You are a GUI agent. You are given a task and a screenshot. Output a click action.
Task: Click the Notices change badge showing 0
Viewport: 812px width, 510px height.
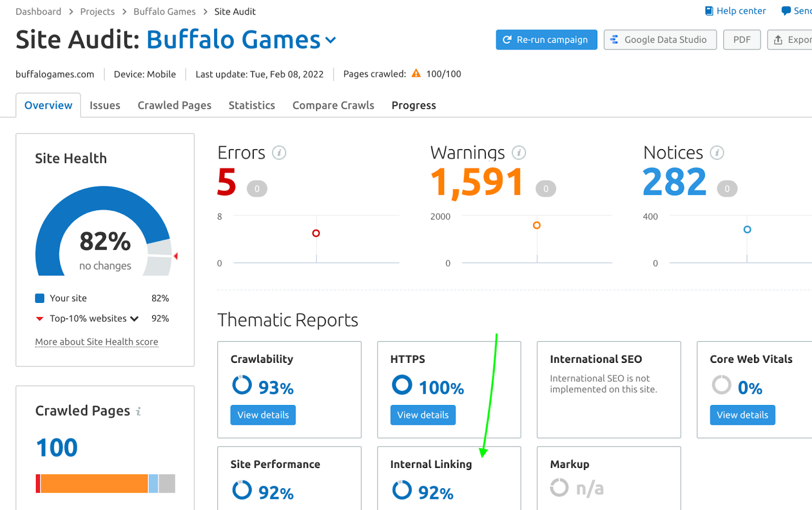[x=727, y=189]
